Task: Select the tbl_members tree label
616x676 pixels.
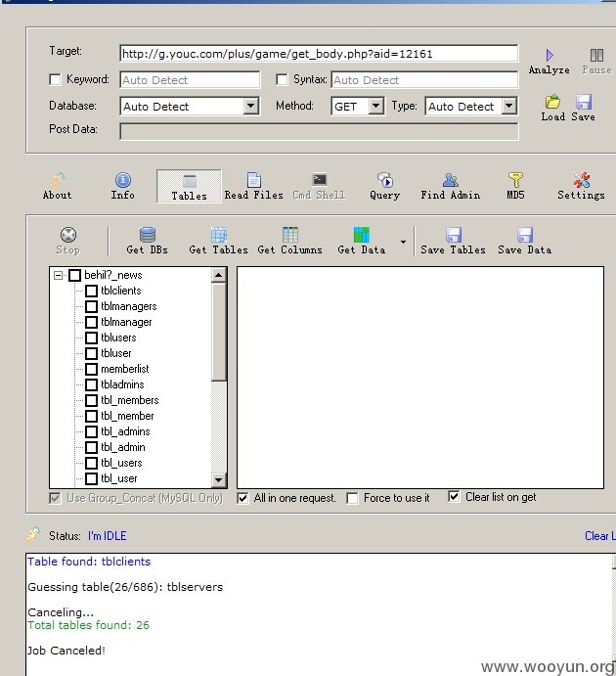Action: pos(130,400)
